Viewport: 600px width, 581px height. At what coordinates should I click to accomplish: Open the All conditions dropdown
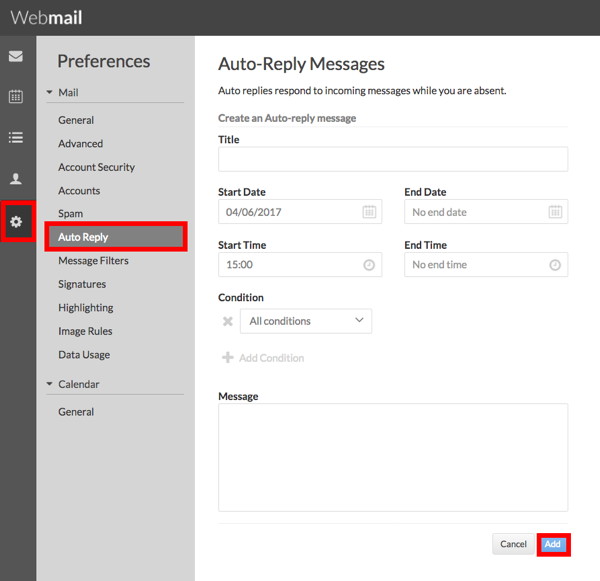click(x=306, y=321)
